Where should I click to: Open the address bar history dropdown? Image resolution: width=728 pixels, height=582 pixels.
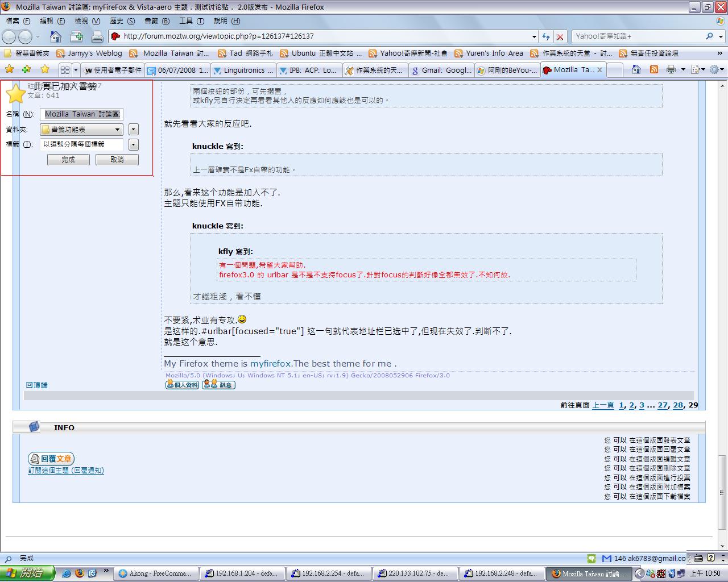[x=534, y=36]
